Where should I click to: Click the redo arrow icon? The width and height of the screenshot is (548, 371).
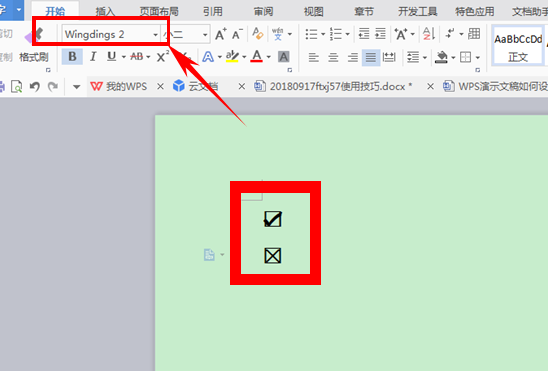tap(53, 86)
